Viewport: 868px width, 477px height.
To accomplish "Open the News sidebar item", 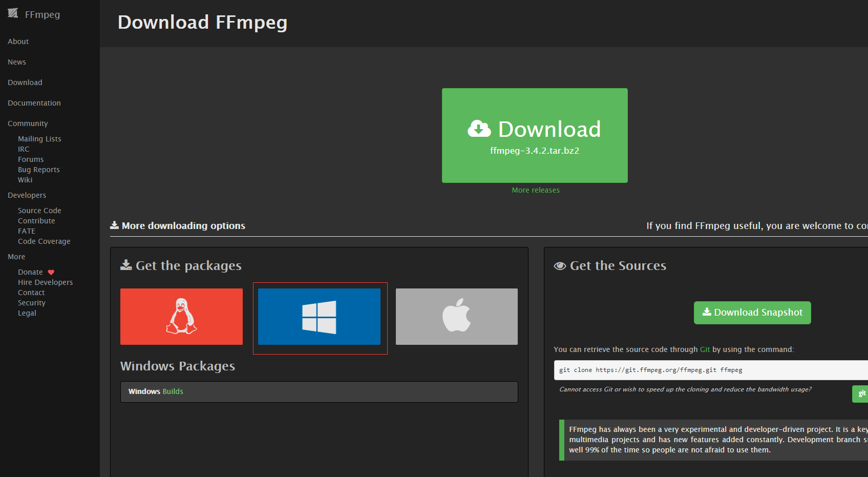I will click(x=17, y=62).
